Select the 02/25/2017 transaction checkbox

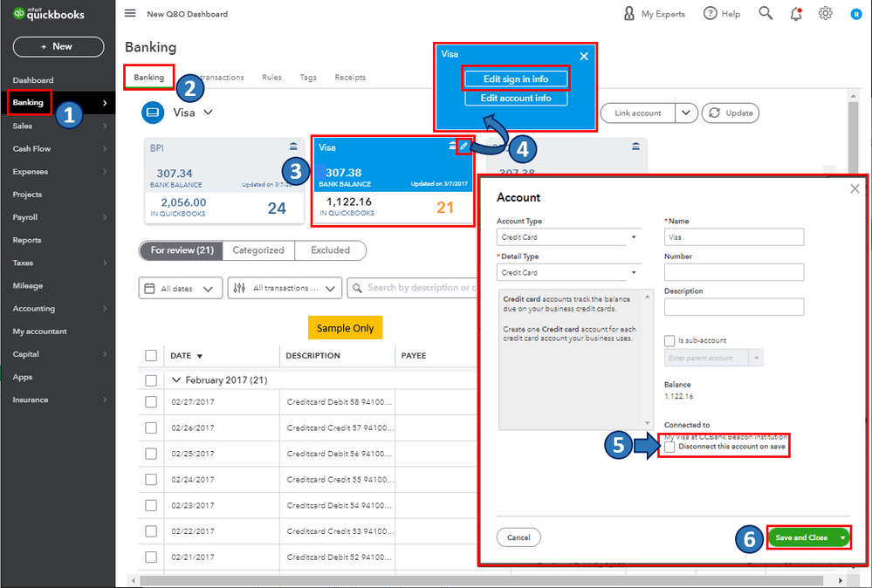[151, 454]
